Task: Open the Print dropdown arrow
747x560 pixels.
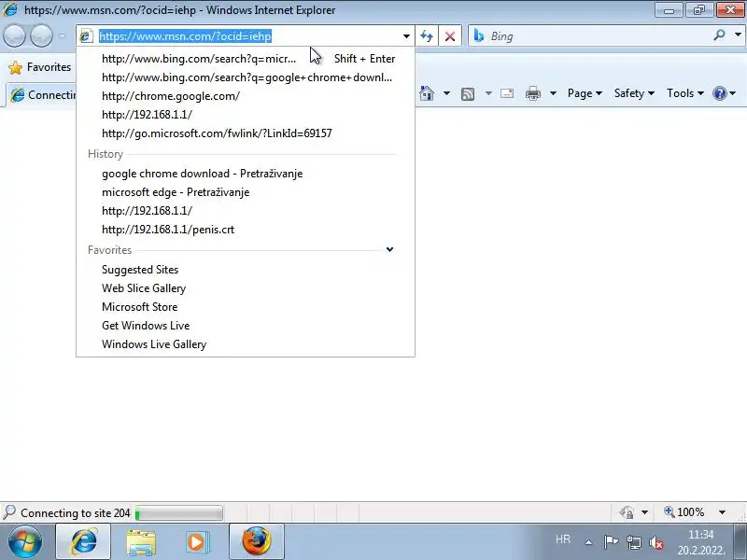Action: tap(553, 93)
